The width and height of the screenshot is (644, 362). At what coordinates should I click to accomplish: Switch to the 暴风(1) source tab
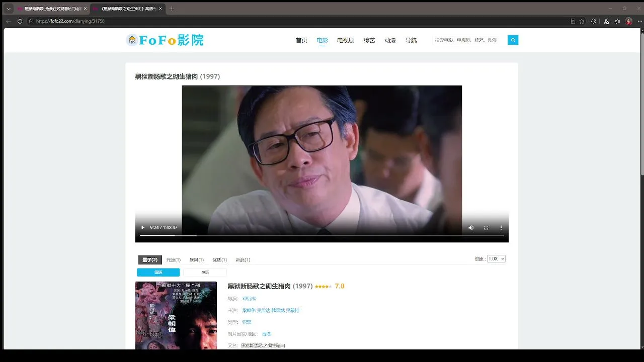pyautogui.click(x=197, y=260)
